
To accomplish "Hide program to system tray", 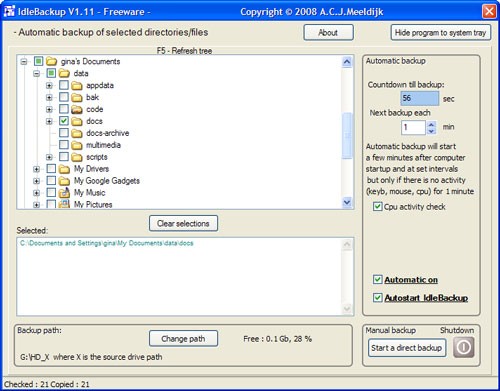I will click(440, 33).
